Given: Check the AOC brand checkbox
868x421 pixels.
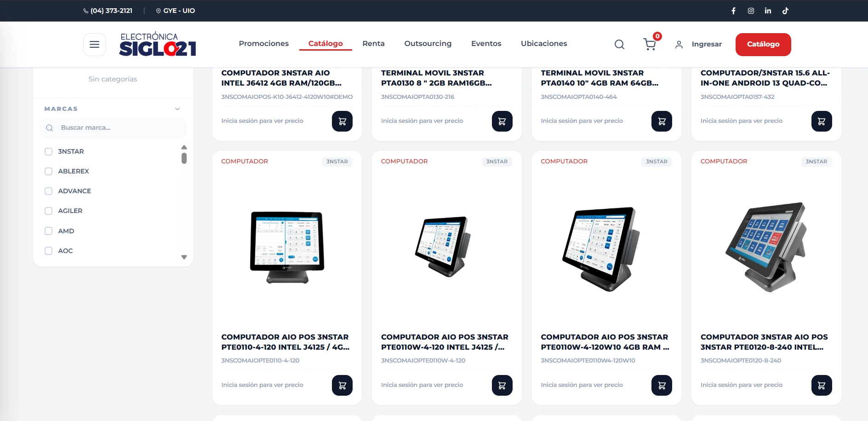Looking at the screenshot, I should (48, 251).
